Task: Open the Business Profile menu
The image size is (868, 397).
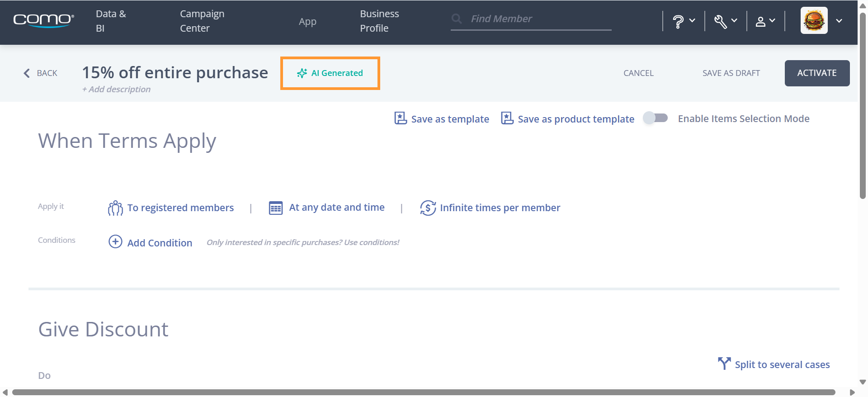Action: [379, 21]
